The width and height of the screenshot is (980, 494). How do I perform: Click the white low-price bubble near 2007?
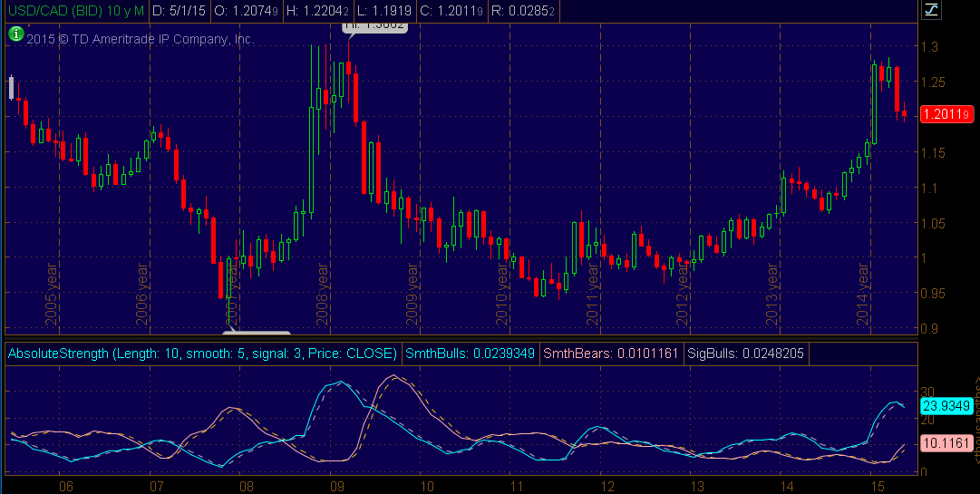(x=258, y=334)
